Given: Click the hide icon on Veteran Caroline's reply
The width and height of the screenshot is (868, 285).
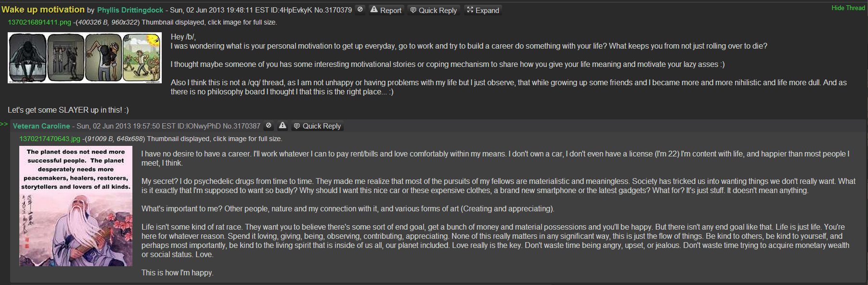Looking at the screenshot, I should pyautogui.click(x=269, y=126).
